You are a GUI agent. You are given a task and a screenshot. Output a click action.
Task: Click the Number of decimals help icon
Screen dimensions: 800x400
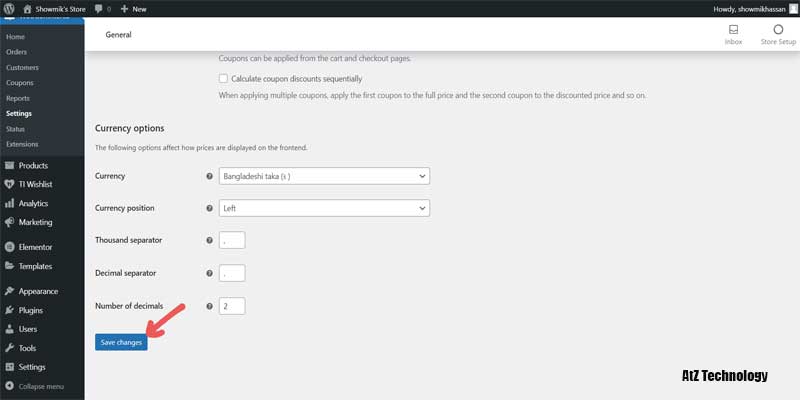(x=209, y=306)
